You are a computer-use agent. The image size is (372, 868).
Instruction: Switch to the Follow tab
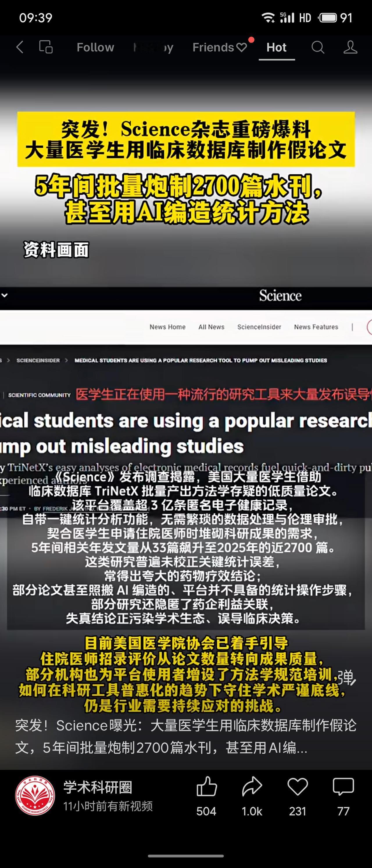coord(95,47)
